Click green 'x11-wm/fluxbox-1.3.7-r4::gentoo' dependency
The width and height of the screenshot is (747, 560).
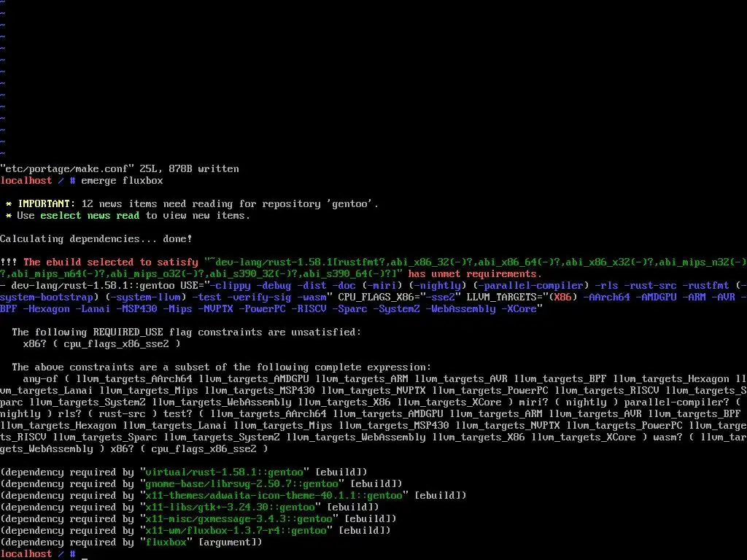click(236, 531)
